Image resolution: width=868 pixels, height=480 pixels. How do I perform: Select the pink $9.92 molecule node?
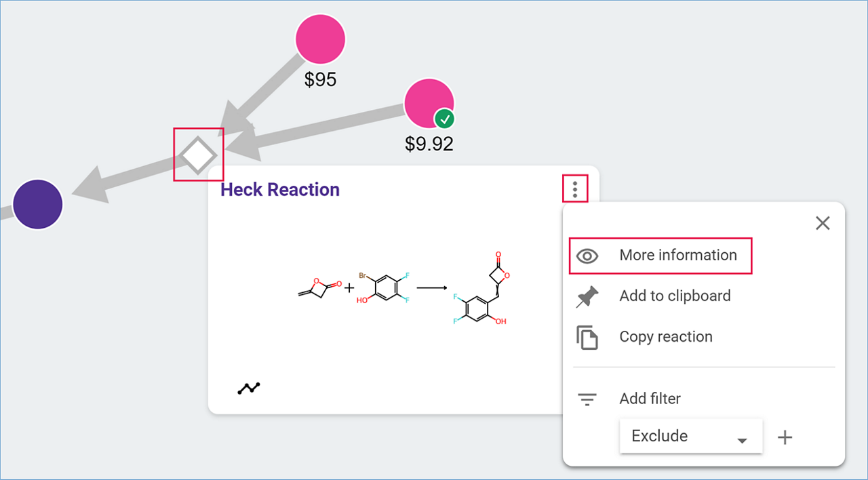click(x=429, y=104)
